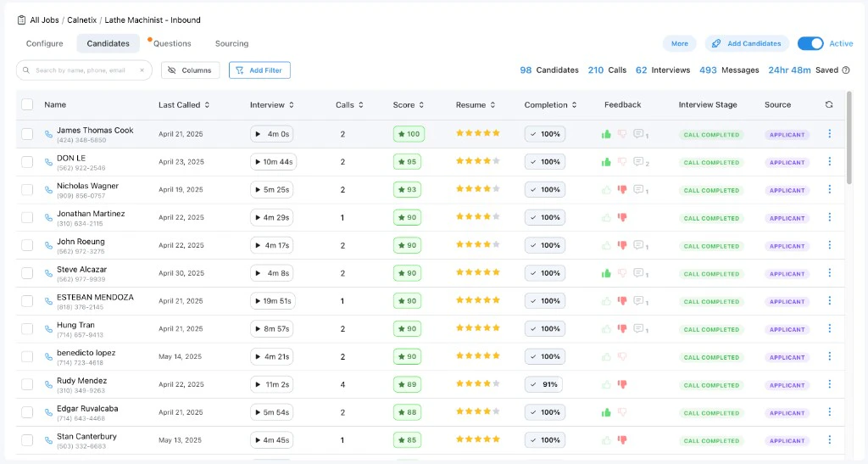Open candidate name Jonathan Martinez

coord(91,214)
